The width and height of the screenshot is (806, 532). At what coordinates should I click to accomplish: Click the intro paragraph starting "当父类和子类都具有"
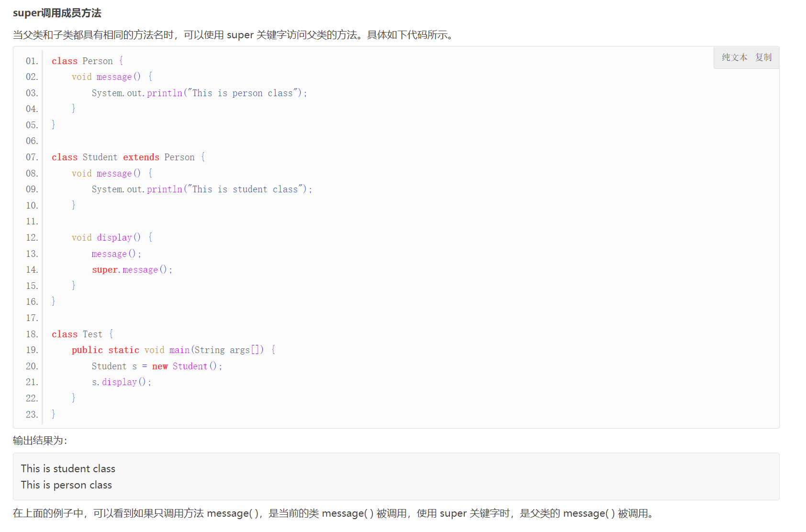click(233, 35)
